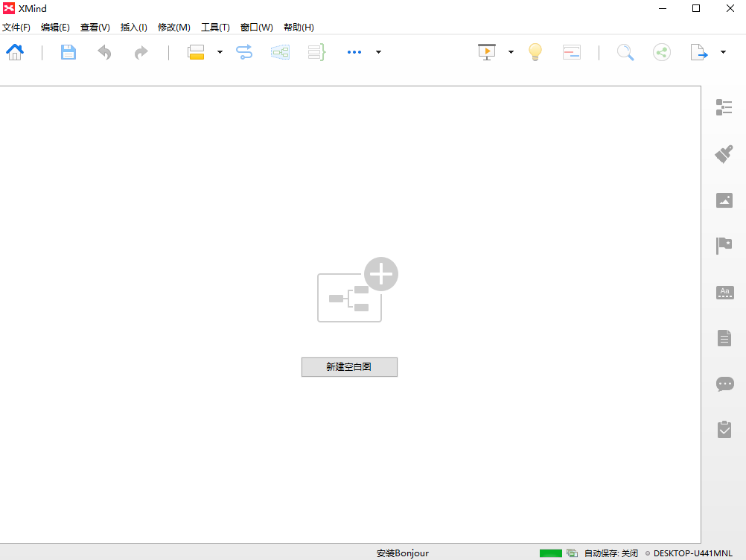Screen dimensions: 746x560
Task: Start presentation mode
Action: click(x=487, y=52)
